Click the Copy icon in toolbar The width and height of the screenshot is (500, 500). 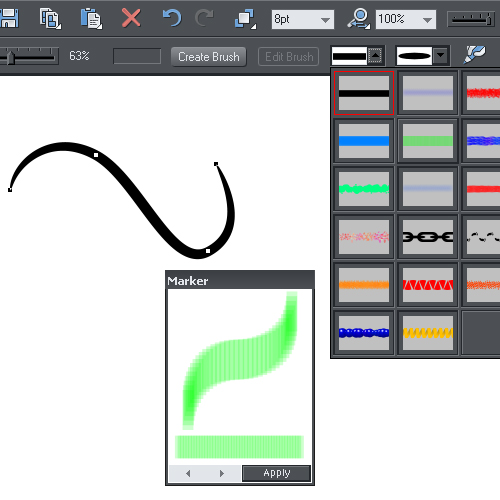(50, 18)
